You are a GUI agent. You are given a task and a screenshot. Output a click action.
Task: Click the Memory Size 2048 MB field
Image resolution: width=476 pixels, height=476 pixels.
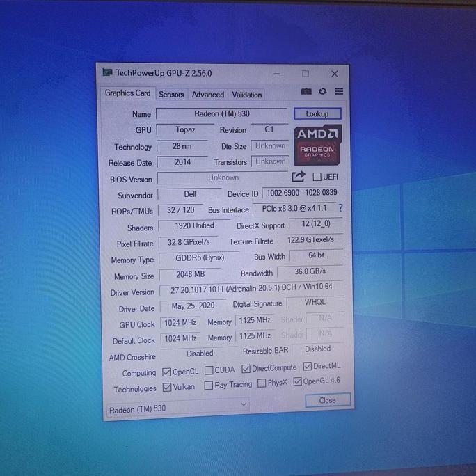(x=191, y=274)
